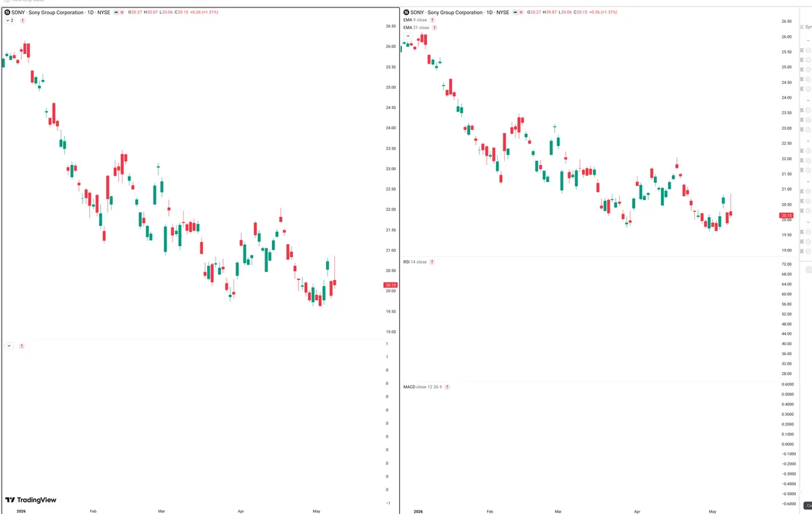This screenshot has height=514, width=812.
Task: Click the Feb label on left chart time axis
Action: [x=93, y=511]
